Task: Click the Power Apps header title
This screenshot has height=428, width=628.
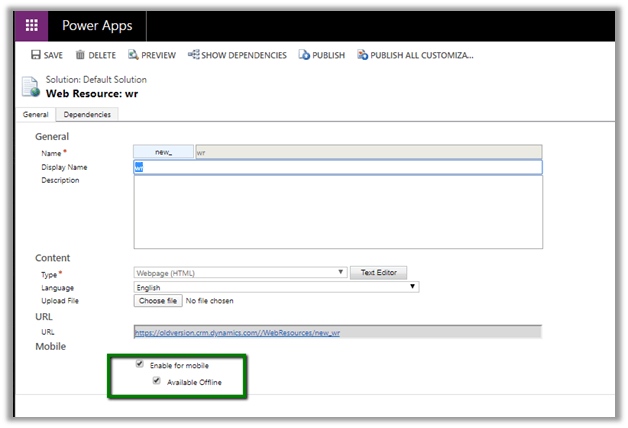Action: pos(97,26)
